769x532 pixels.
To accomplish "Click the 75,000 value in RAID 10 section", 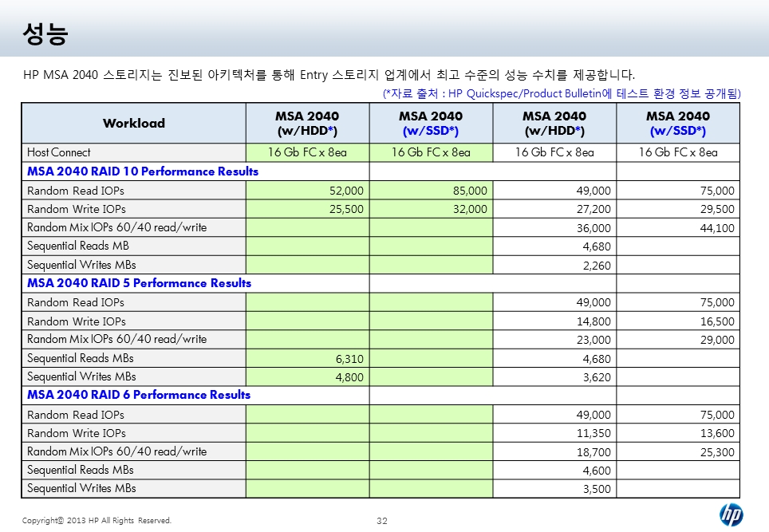I will [x=678, y=191].
